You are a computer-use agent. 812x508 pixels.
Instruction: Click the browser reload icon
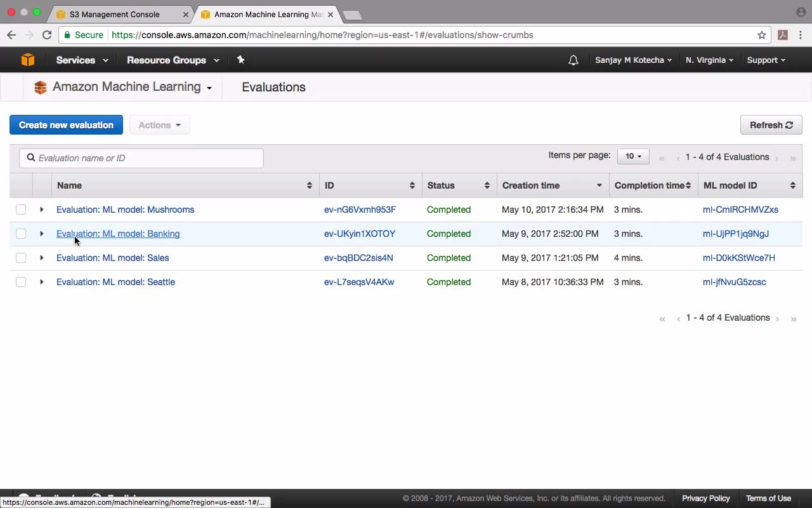pos(47,35)
